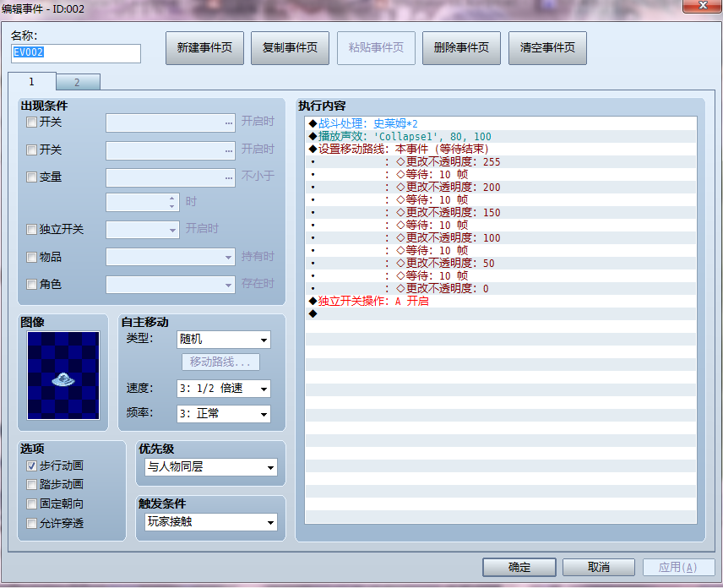The width and height of the screenshot is (723, 588).
Task: Select the 更改不透明度: 150 line
Action: (x=501, y=213)
